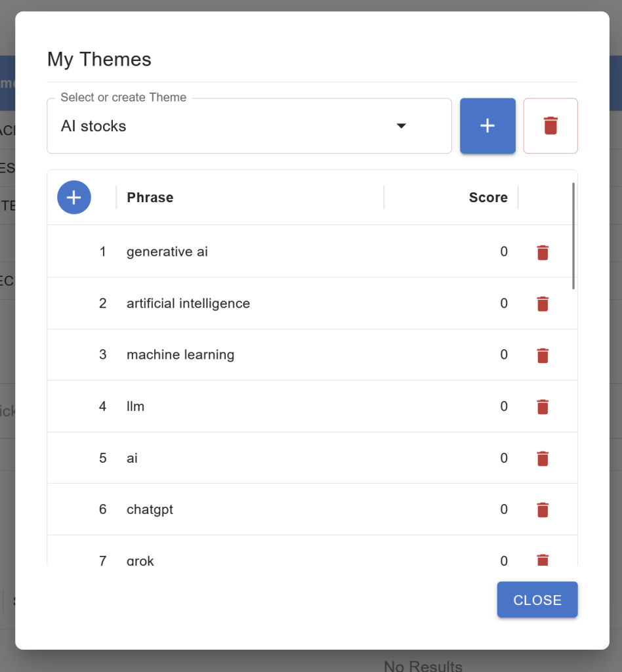Click the 'machine learning' score value

(x=503, y=355)
